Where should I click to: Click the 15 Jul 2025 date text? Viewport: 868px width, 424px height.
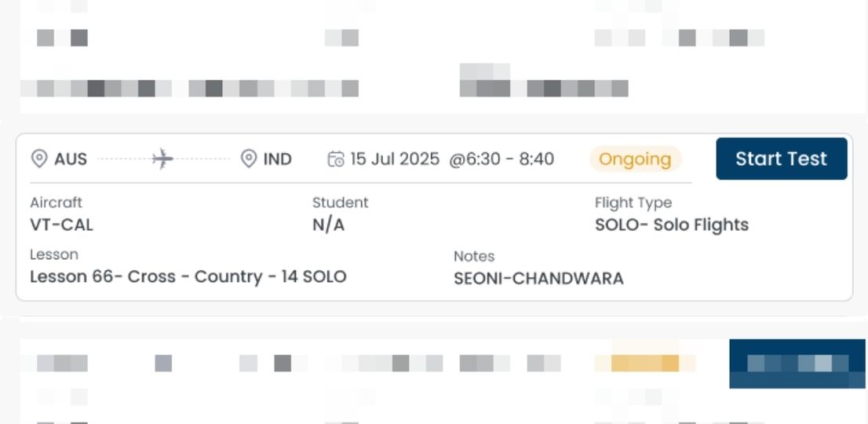click(395, 159)
